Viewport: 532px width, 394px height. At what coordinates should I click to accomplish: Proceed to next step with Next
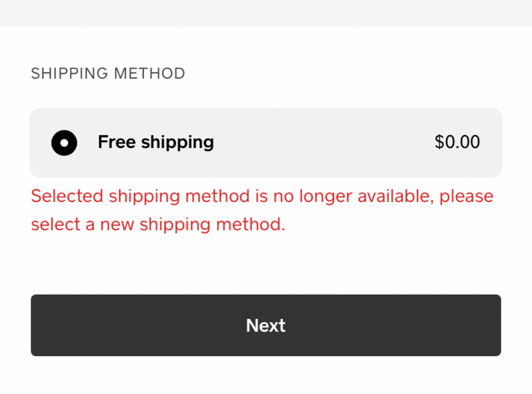[266, 325]
